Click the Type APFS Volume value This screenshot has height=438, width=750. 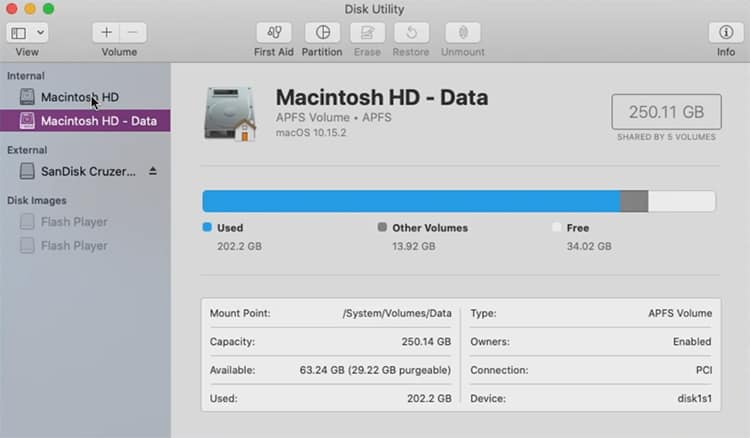680,313
